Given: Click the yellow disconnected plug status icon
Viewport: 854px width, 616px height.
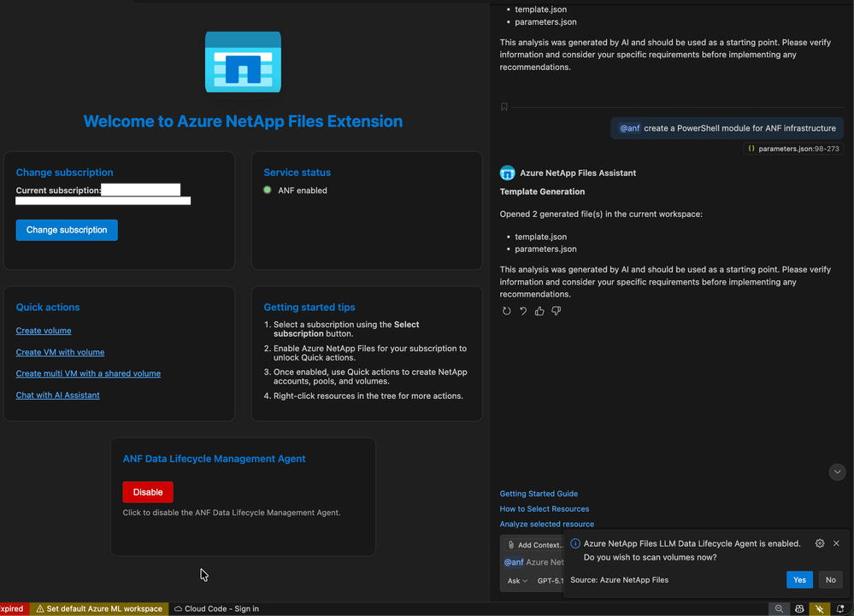Looking at the screenshot, I should pyautogui.click(x=820, y=609).
